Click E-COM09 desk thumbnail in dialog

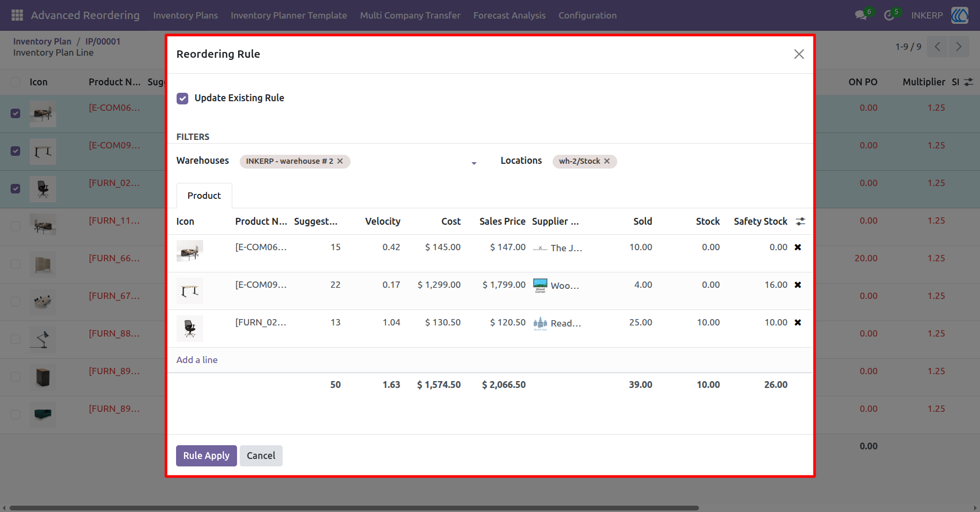click(189, 290)
